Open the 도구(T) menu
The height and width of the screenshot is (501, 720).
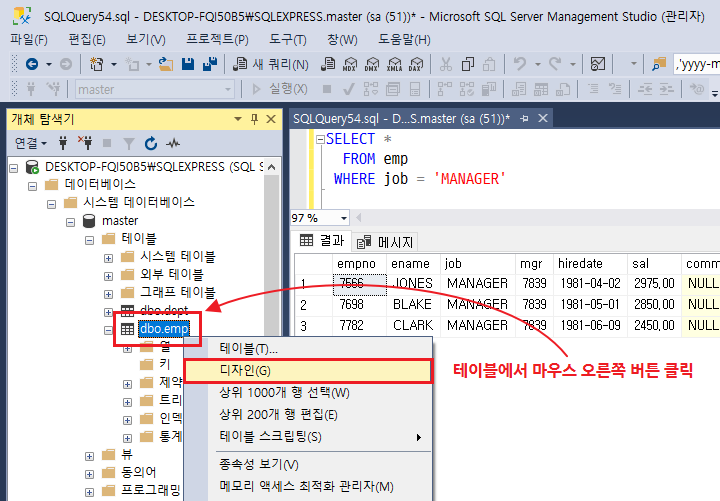tap(288, 39)
